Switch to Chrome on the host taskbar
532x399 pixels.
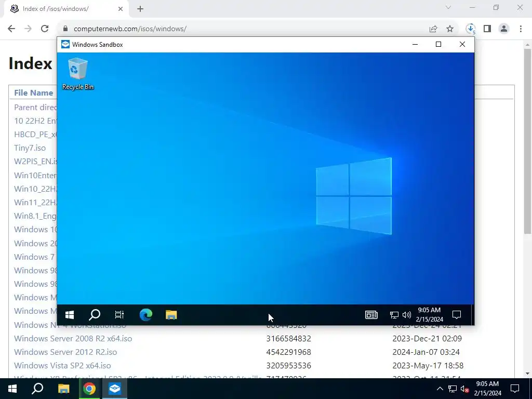tap(89, 389)
